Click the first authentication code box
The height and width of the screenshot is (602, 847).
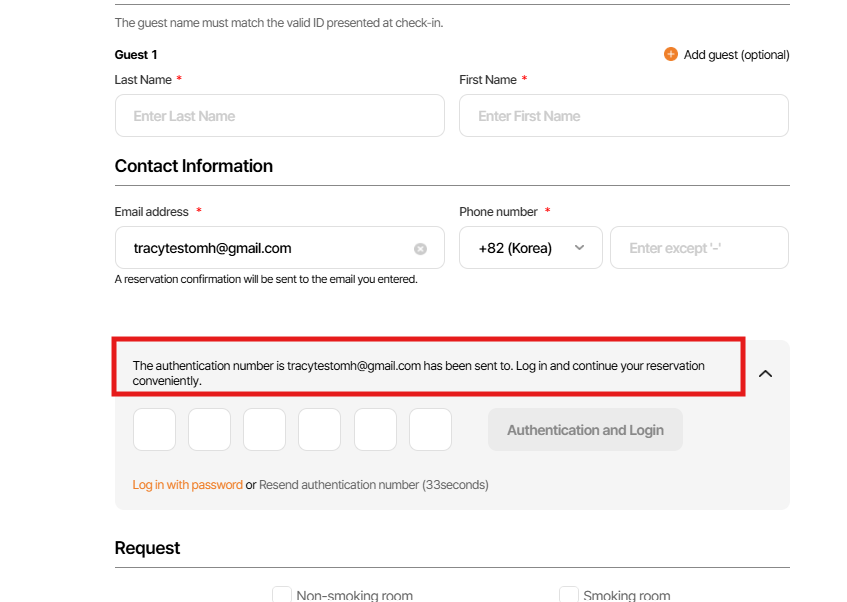coord(154,430)
